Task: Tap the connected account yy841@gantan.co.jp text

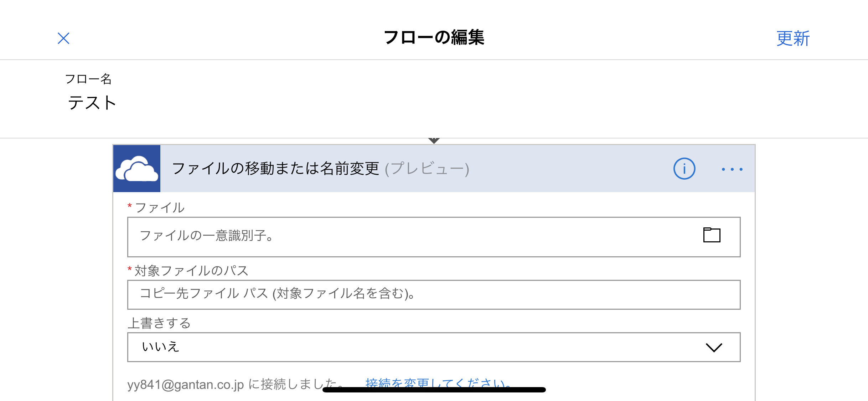Action: tap(186, 384)
